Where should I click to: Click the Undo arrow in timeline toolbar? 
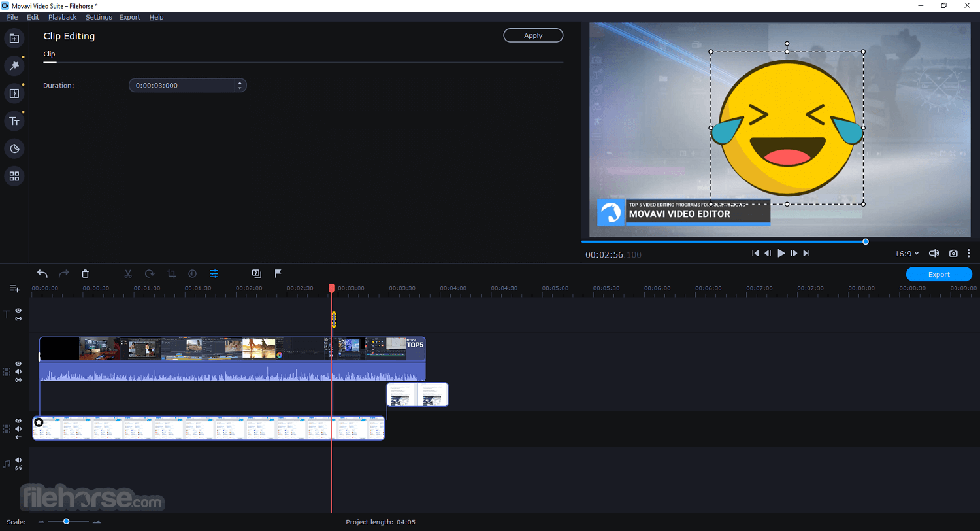click(x=42, y=273)
